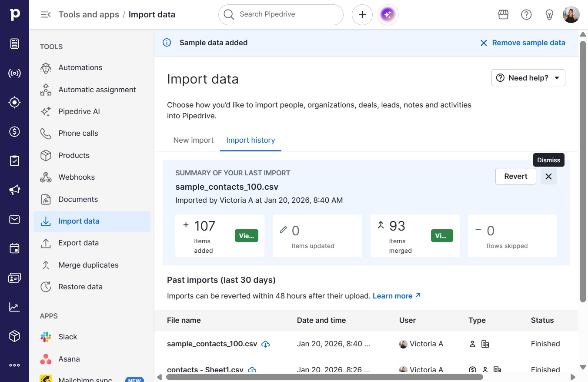Viewport: 588px width, 382px height.
Task: Open the purple AI sparkle assistant
Action: tap(388, 15)
